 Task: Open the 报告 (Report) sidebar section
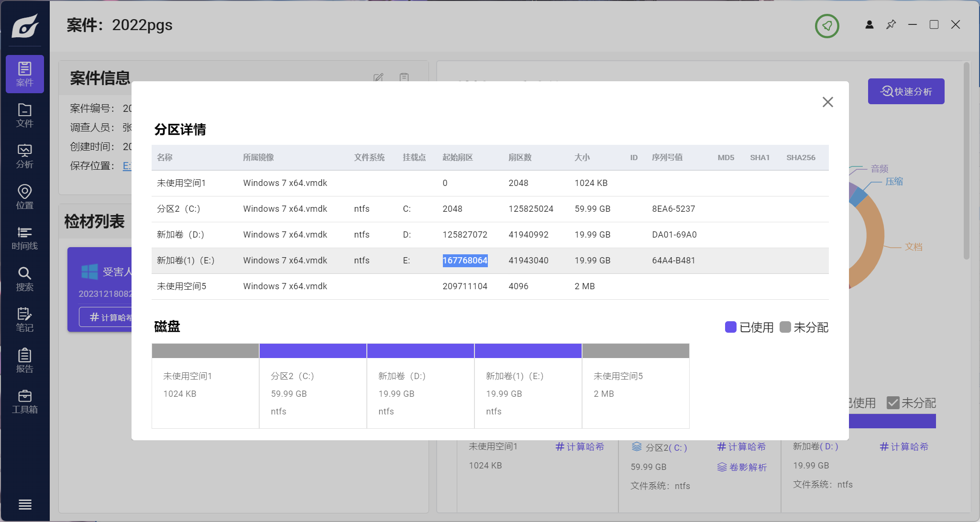click(25, 360)
